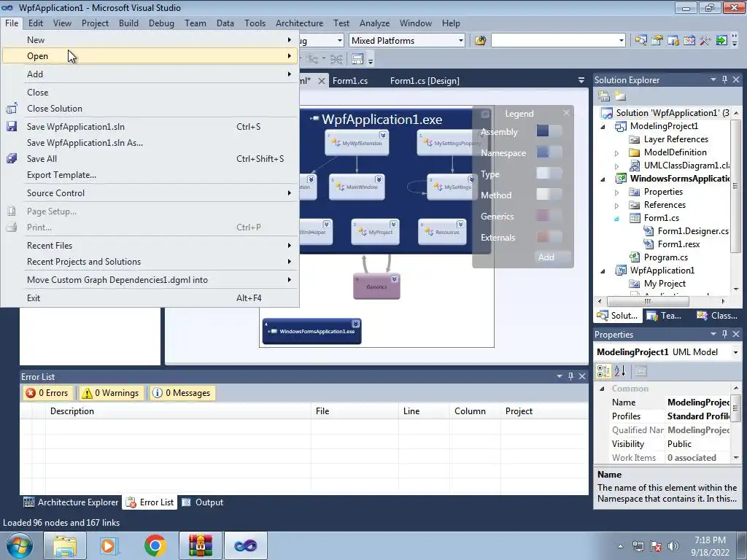This screenshot has width=747, height=560.
Task: Click the Visual Studio taskbar icon
Action: (246, 545)
